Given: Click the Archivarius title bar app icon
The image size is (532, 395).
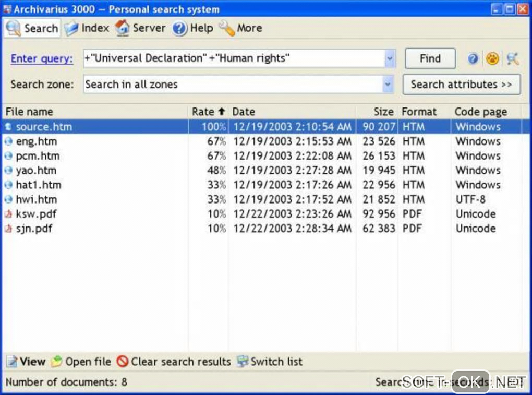Looking at the screenshot, I should pos(7,9).
